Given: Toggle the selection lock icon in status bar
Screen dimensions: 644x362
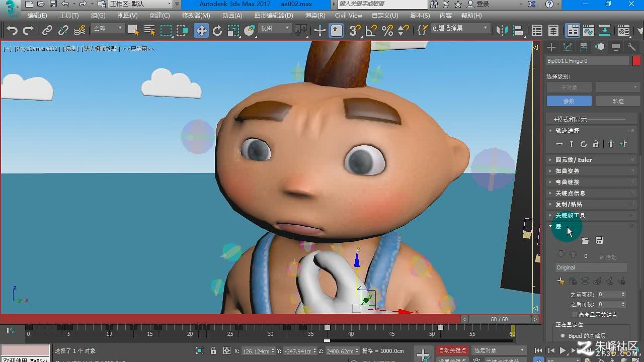Looking at the screenshot, I should 213,350.
